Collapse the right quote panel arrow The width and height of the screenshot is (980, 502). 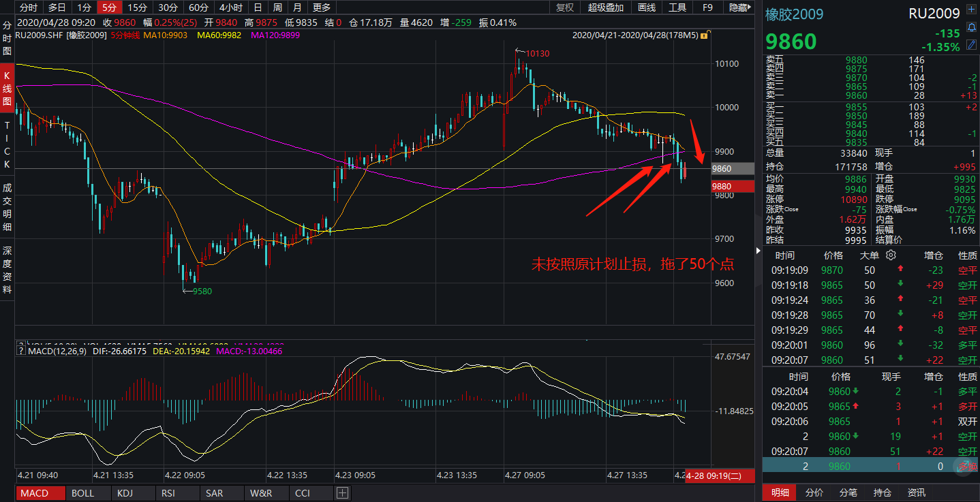click(759, 250)
